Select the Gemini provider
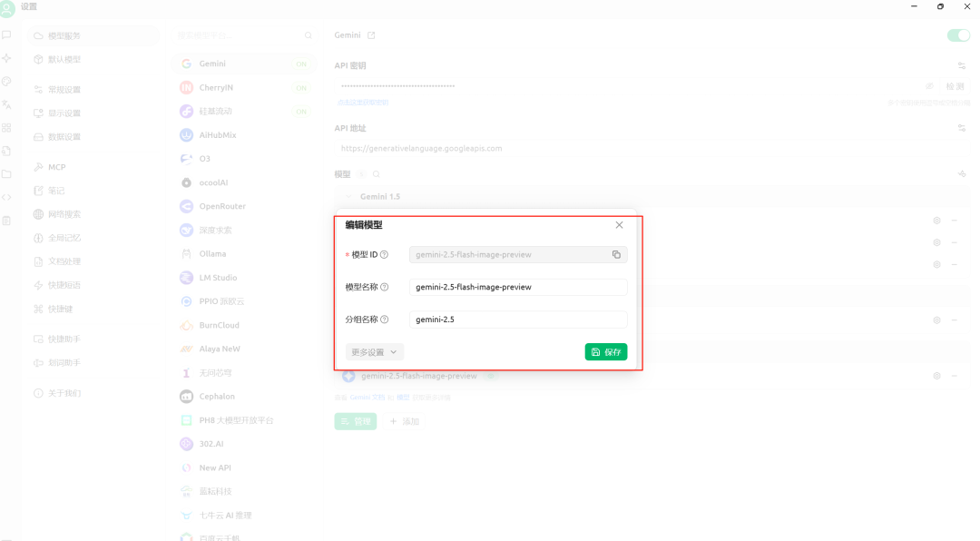The height and width of the screenshot is (541, 980). tap(244, 64)
